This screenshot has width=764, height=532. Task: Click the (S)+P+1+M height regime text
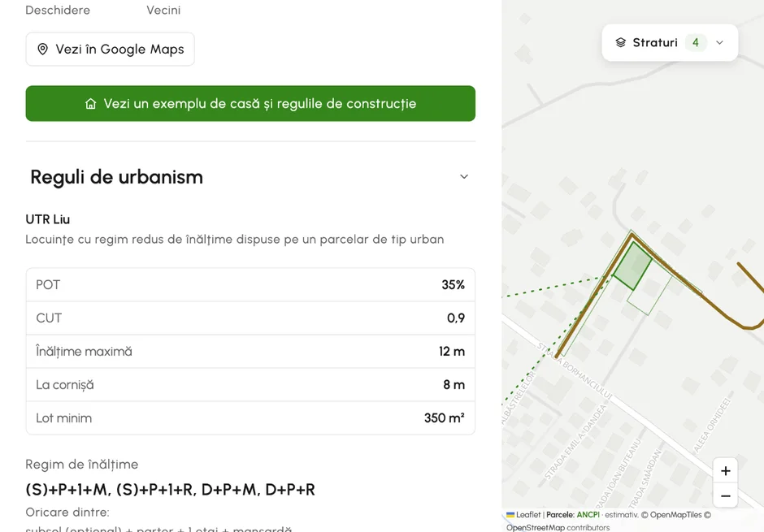67,490
